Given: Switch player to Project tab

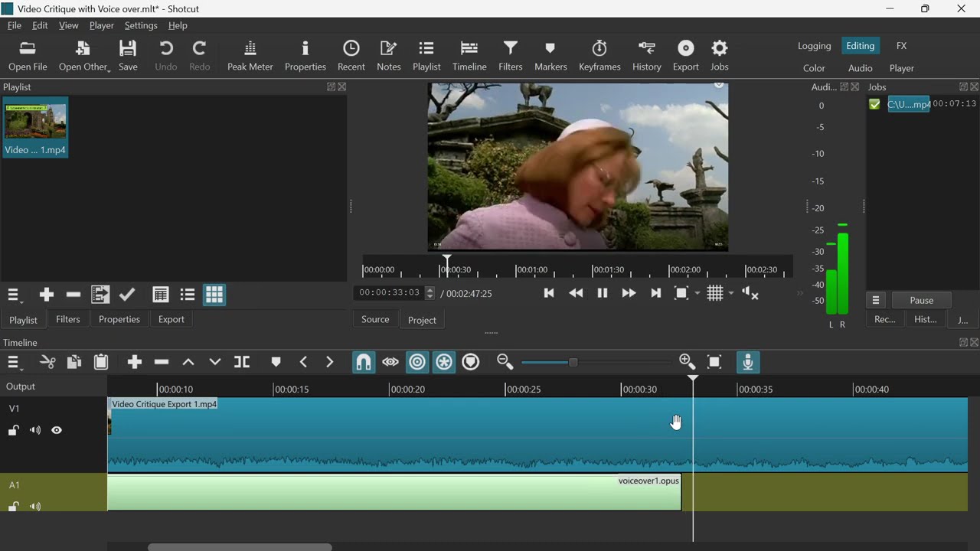Looking at the screenshot, I should (x=422, y=320).
